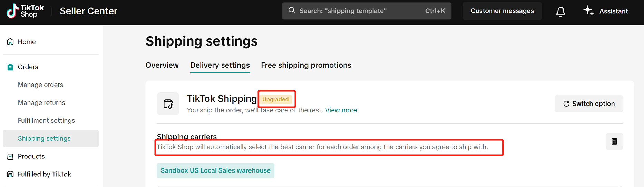Viewport: 644px width, 187px height.
Task: Click the Home house icon in sidebar
Action: click(10, 42)
